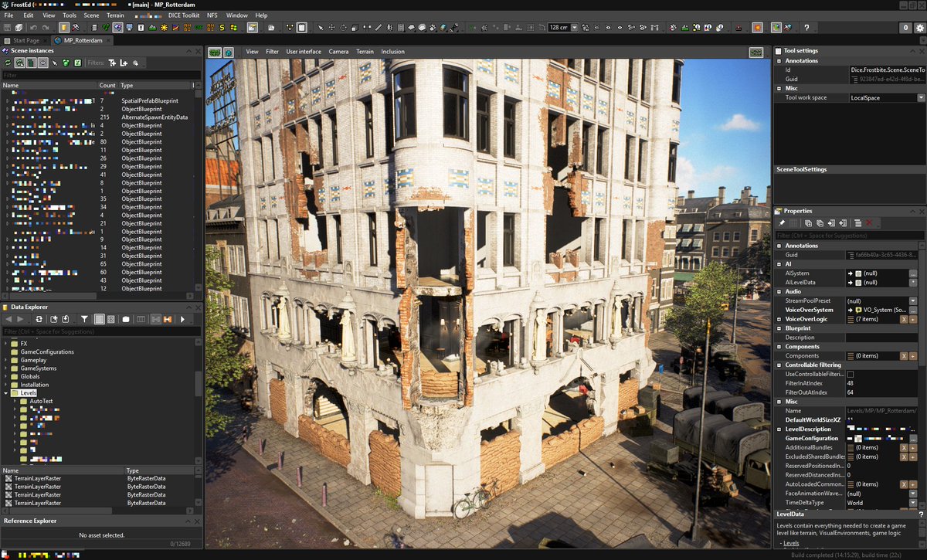The width and height of the screenshot is (927, 560).
Task: Switch to the Start Page tab
Action: coord(25,40)
